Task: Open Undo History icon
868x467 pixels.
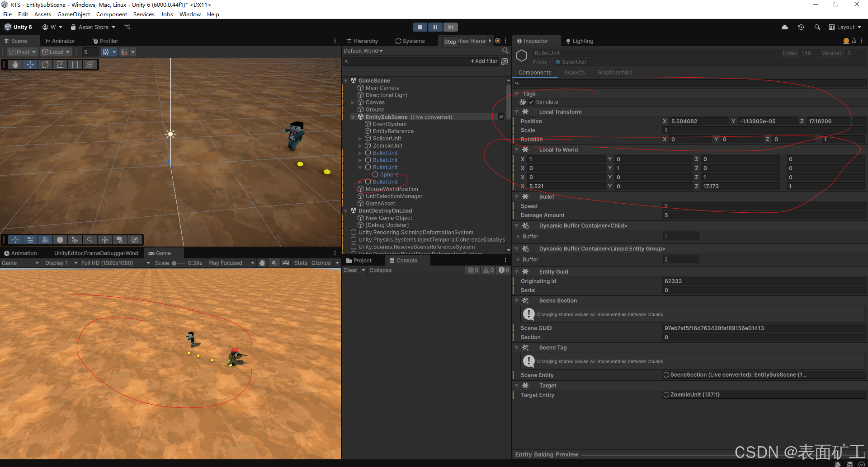Action: click(x=801, y=27)
